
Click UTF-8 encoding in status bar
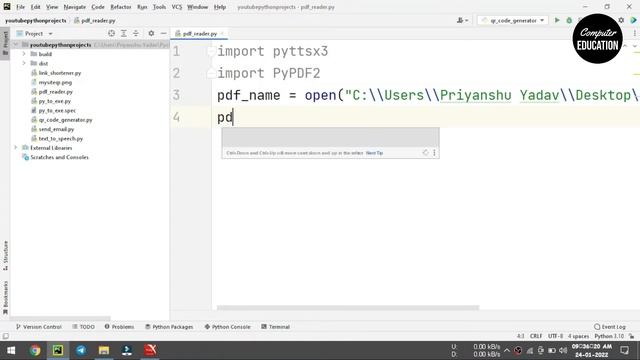click(555, 336)
